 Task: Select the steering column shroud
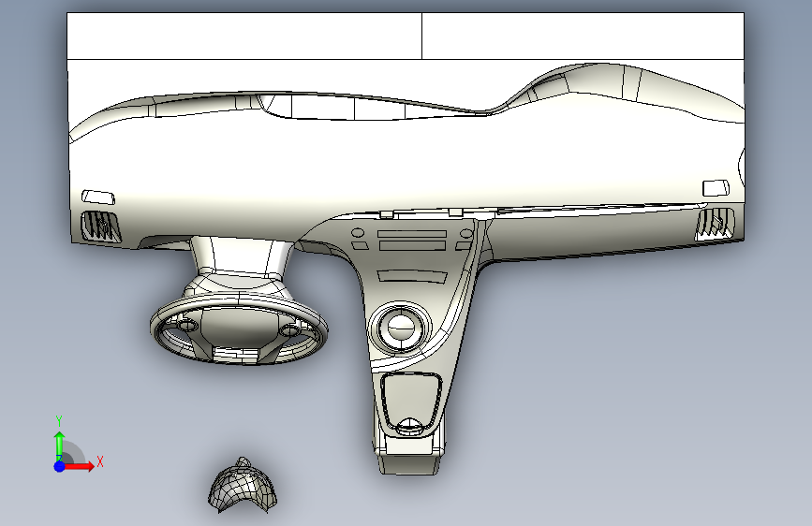tap(241, 261)
